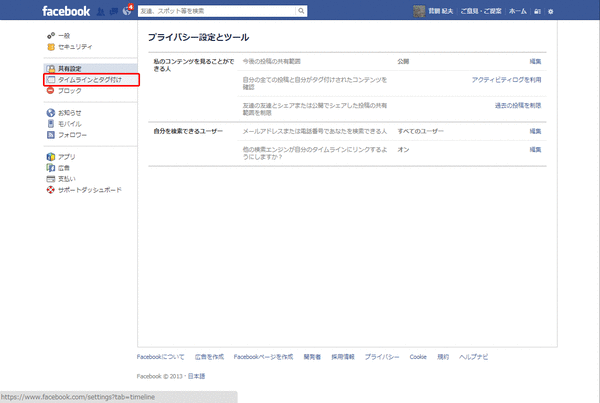This screenshot has width=600, height=403.
Task: Open the friend requests icon
Action: coord(101,11)
